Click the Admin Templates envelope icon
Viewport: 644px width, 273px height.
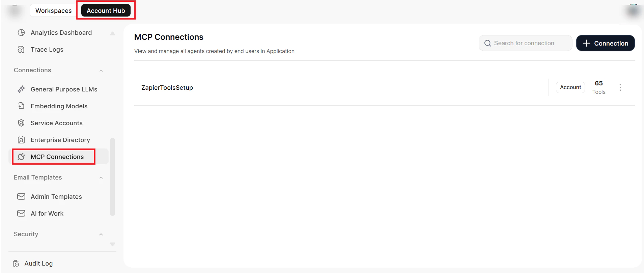click(21, 196)
